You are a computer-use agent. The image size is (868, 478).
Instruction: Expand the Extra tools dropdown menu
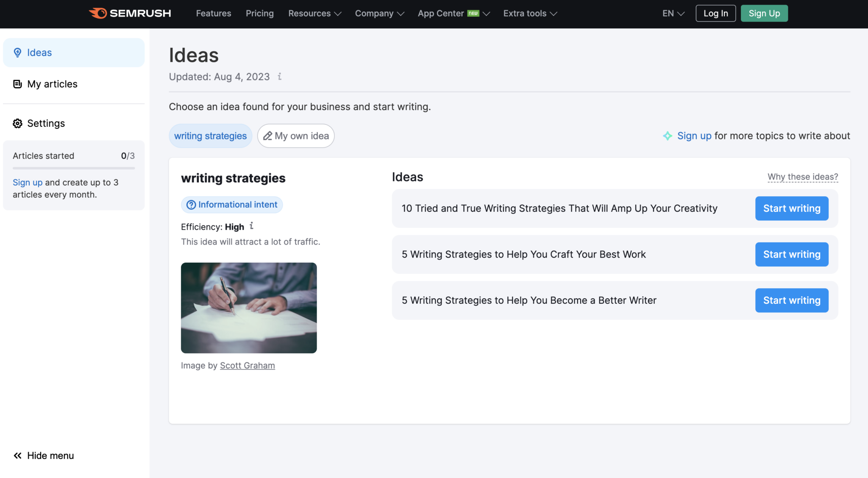pos(530,13)
